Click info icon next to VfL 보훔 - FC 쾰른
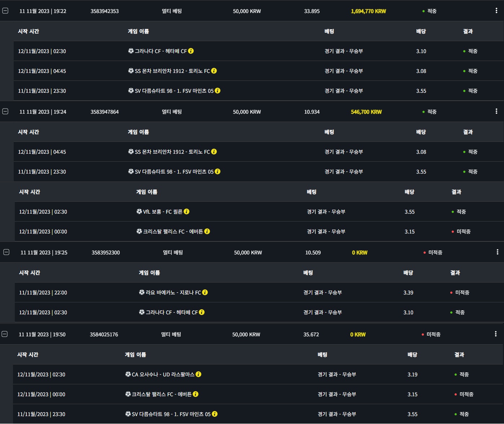Viewport: 504px width, 424px height. click(x=187, y=211)
